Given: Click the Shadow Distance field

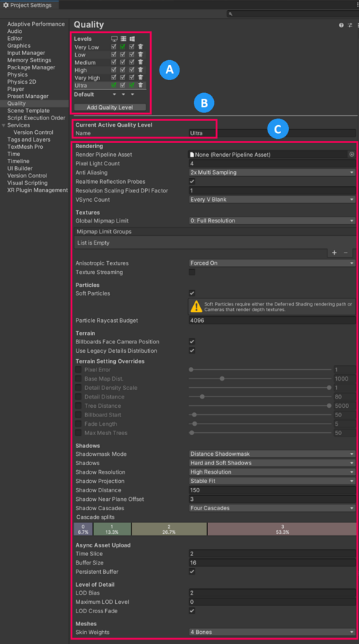Looking at the screenshot, I should 272,490.
